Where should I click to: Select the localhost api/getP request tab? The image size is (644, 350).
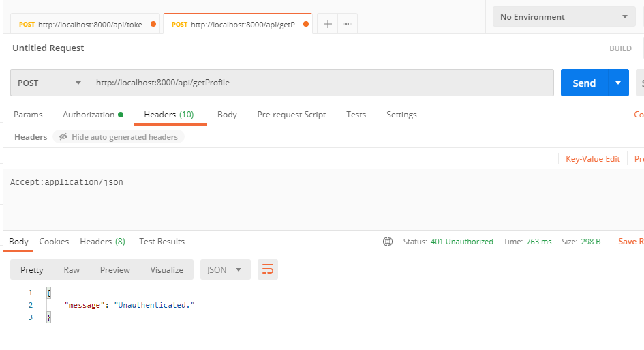[238, 25]
